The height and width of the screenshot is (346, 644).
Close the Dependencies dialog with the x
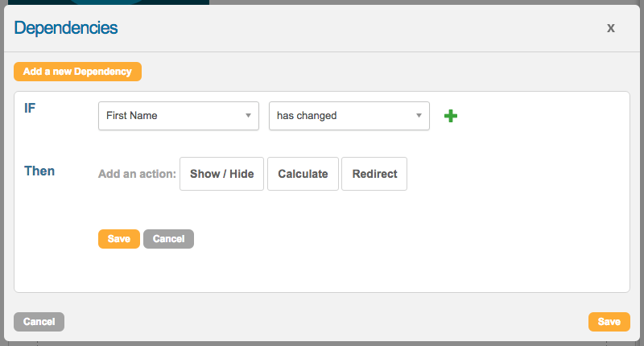click(611, 28)
